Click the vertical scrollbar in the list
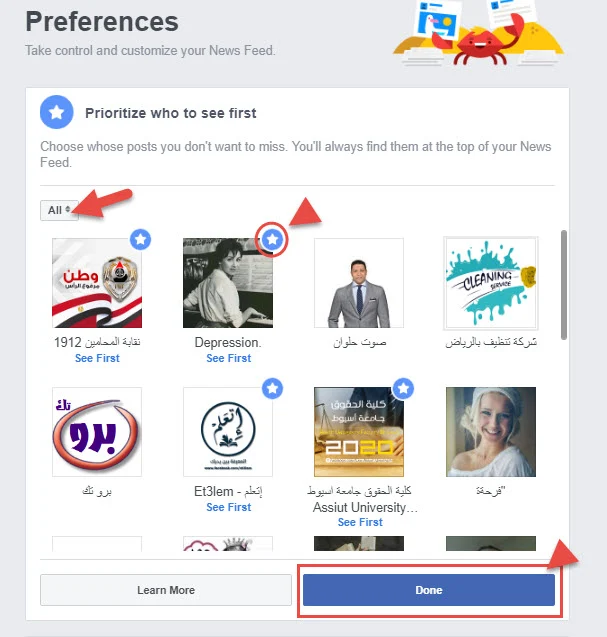This screenshot has height=637, width=607. (x=564, y=285)
